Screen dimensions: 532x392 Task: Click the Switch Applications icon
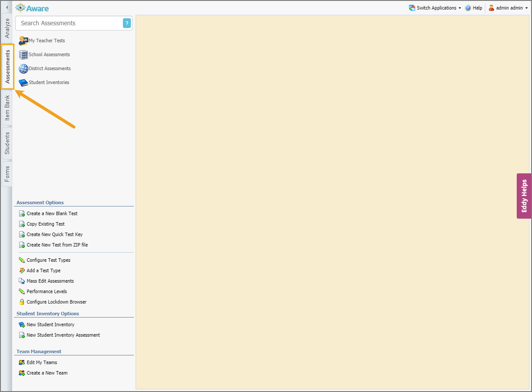coord(412,8)
